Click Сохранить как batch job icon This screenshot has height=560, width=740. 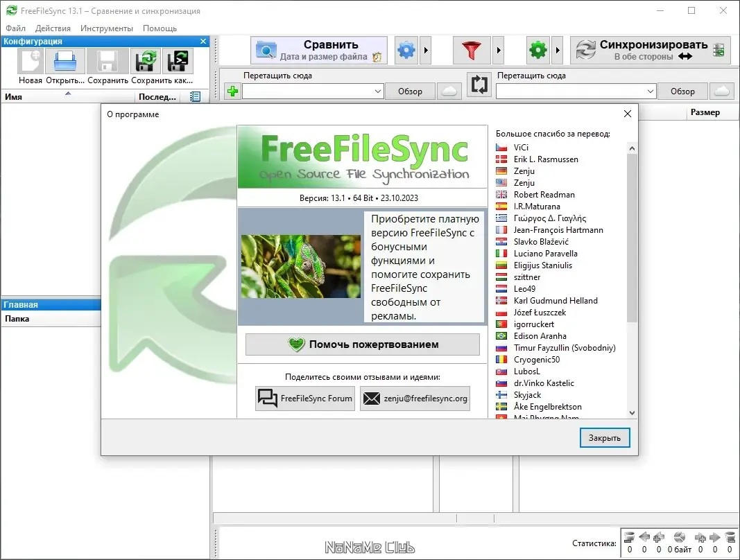point(180,61)
